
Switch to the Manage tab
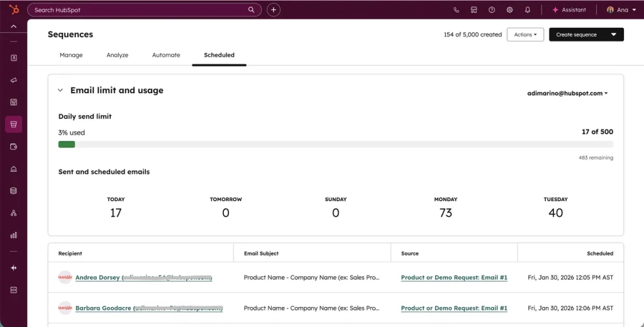coord(71,55)
